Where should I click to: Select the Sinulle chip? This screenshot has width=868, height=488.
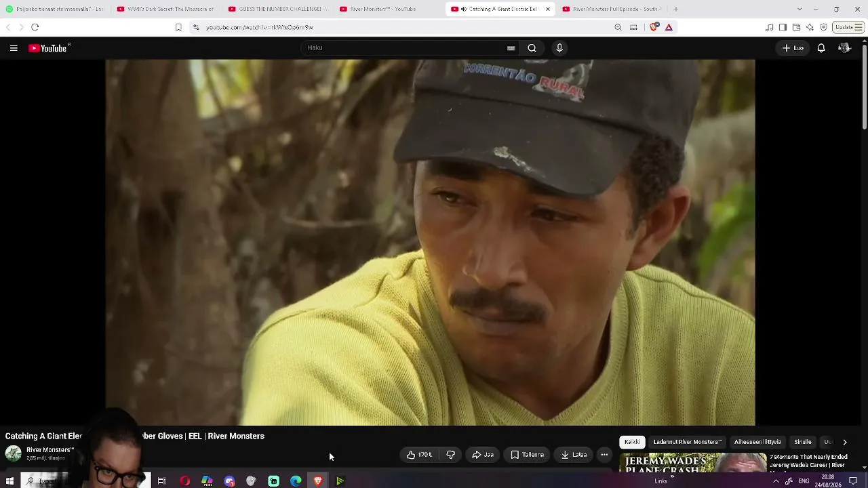point(803,442)
